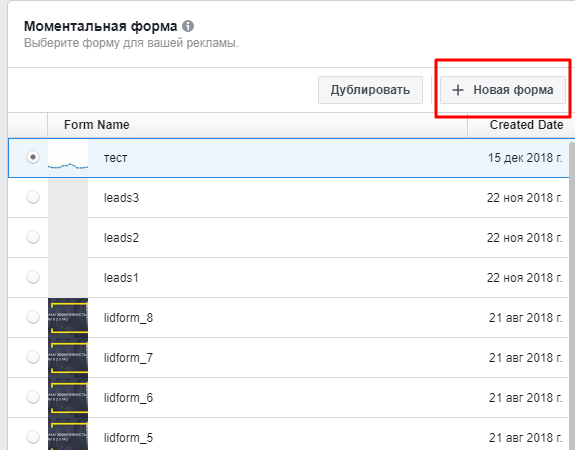Select the lidform_5 radio button
Image resolution: width=575 pixels, height=450 pixels.
click(x=33, y=437)
